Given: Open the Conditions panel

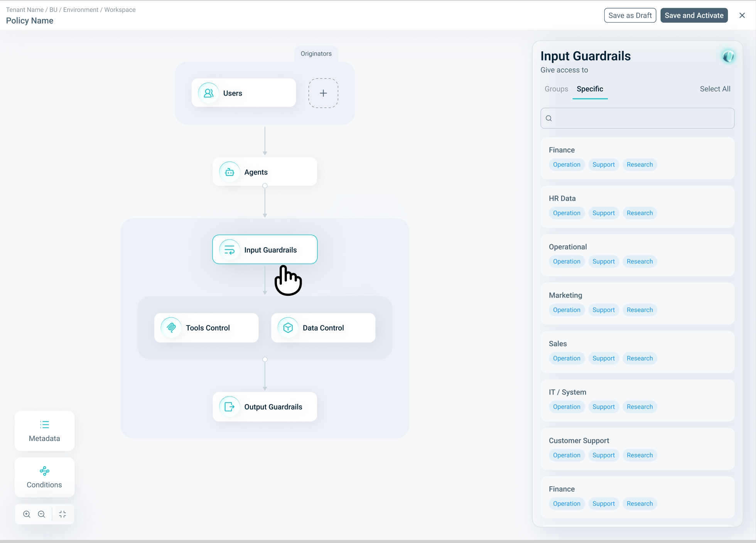Looking at the screenshot, I should pos(44,477).
